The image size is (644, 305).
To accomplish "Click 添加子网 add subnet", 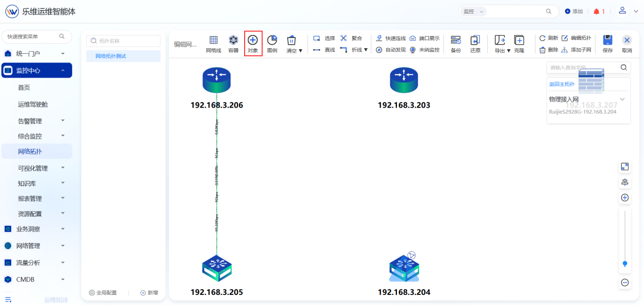I will coord(576,50).
